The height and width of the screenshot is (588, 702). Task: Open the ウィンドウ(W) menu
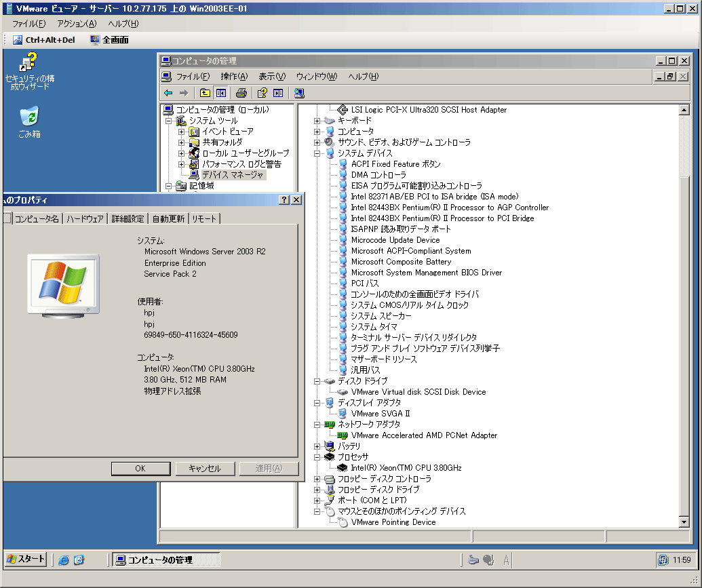click(317, 77)
